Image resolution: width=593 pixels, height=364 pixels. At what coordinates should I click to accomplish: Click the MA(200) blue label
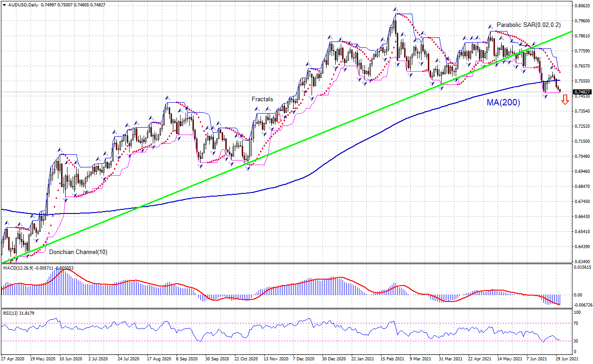(503, 103)
